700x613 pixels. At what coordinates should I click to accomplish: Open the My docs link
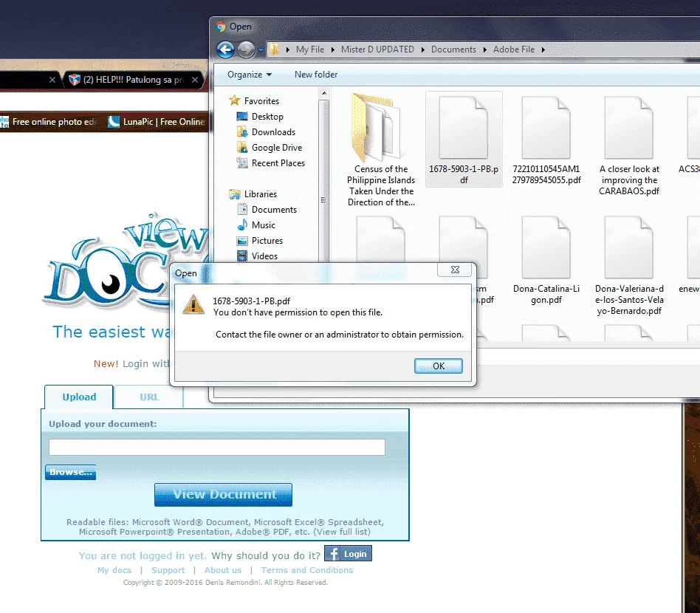click(x=114, y=570)
